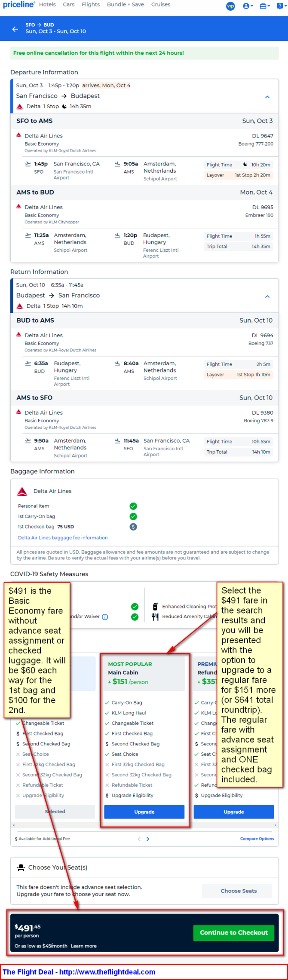
Task: Open the Cruises menu item
Action: 161,4
